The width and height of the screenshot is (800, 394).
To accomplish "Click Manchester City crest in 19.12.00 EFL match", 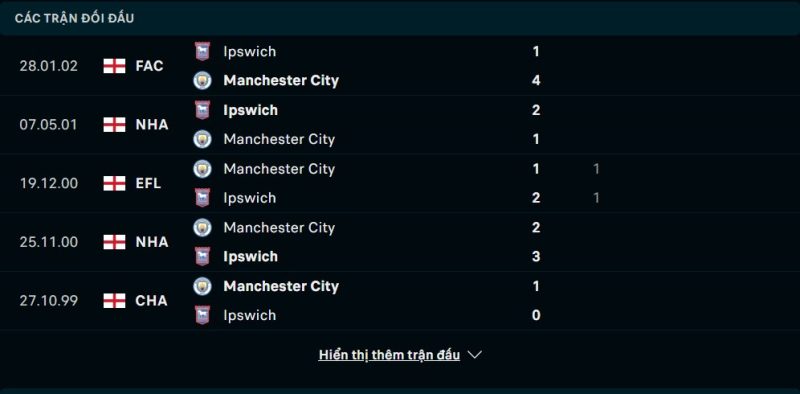I will 202,169.
